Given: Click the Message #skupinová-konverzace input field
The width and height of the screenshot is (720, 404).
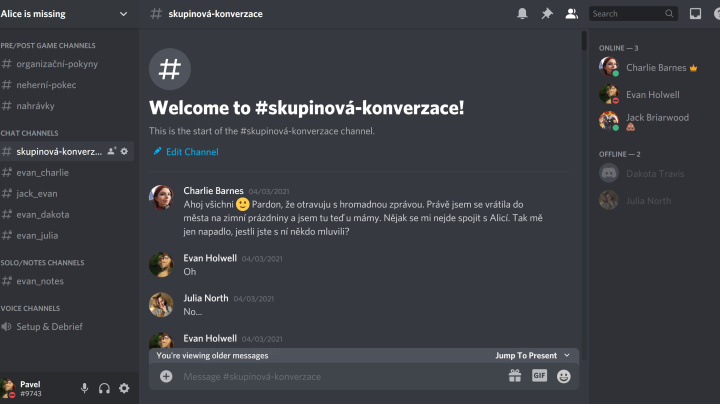Looking at the screenshot, I should pyautogui.click(x=340, y=376).
